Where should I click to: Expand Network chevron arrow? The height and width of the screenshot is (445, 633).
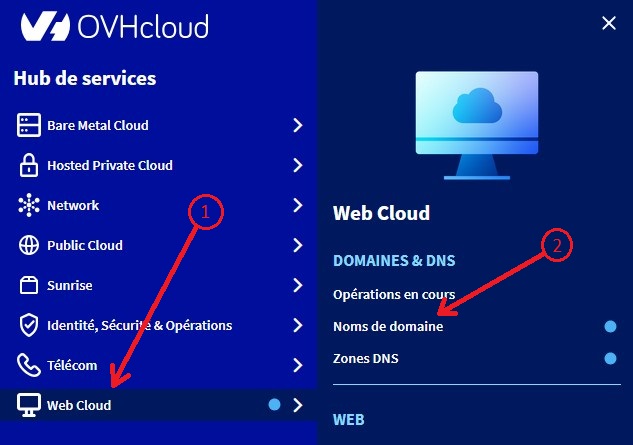click(x=298, y=205)
